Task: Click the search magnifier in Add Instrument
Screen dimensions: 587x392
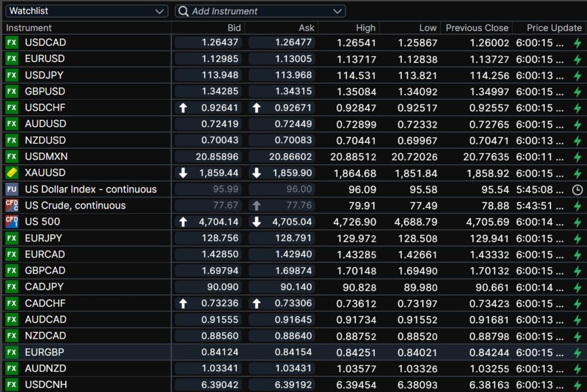Action: click(x=183, y=11)
